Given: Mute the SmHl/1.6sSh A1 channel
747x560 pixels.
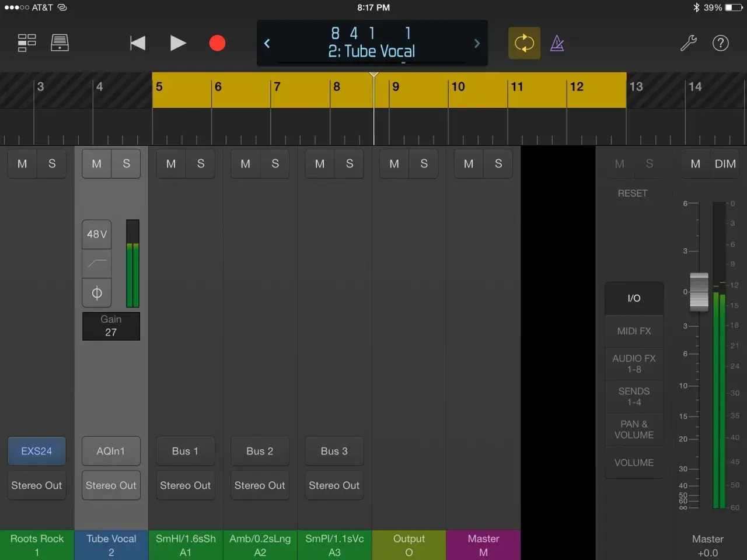Looking at the screenshot, I should pos(171,164).
